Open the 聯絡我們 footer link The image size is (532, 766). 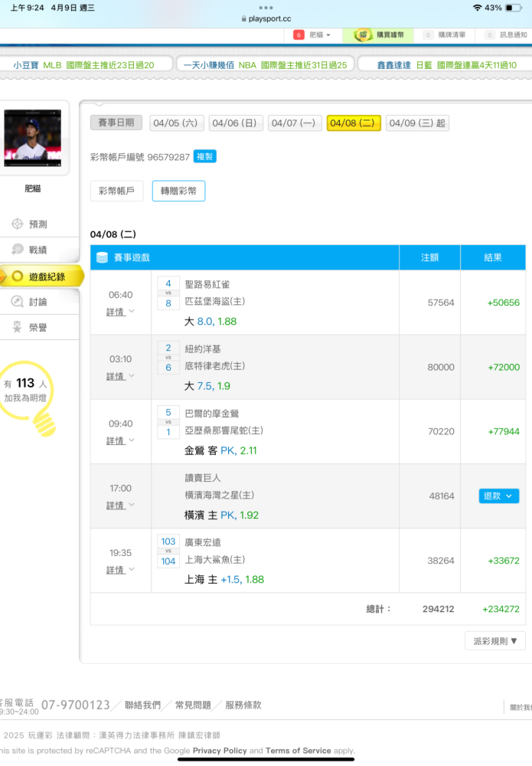point(143,705)
